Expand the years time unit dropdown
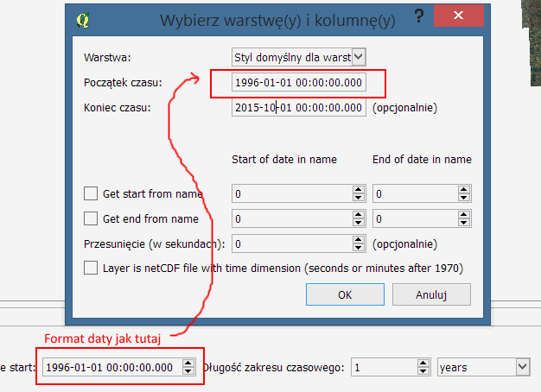 tap(522, 367)
